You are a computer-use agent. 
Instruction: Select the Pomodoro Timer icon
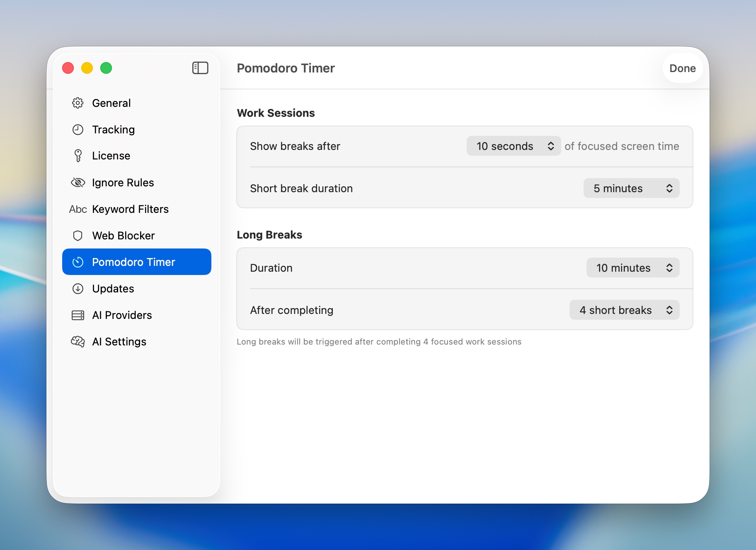coord(78,262)
